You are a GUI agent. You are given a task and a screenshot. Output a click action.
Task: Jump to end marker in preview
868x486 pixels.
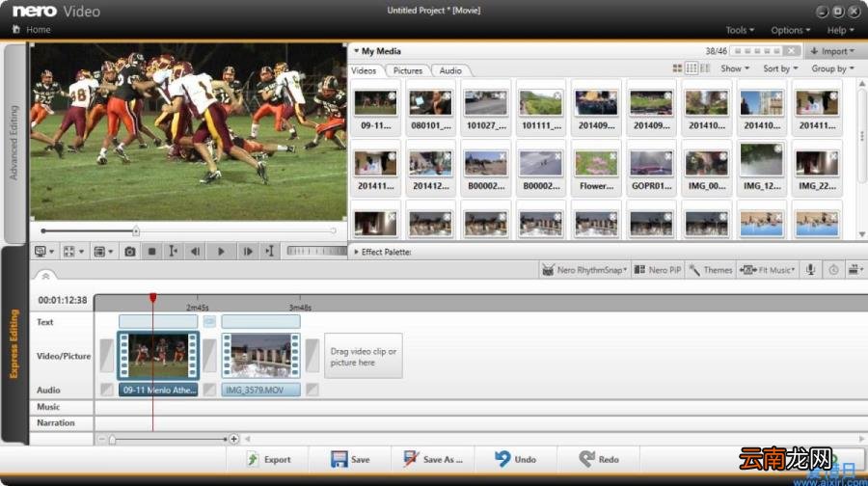[270, 252]
